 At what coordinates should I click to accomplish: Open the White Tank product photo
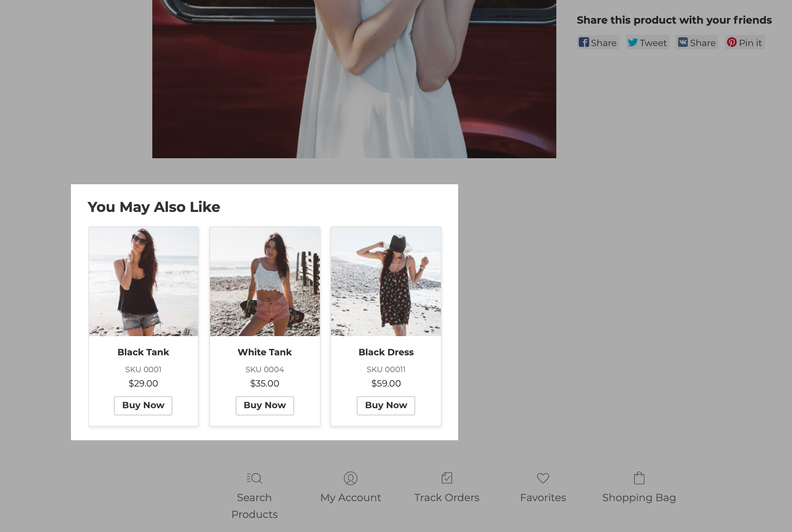265,281
